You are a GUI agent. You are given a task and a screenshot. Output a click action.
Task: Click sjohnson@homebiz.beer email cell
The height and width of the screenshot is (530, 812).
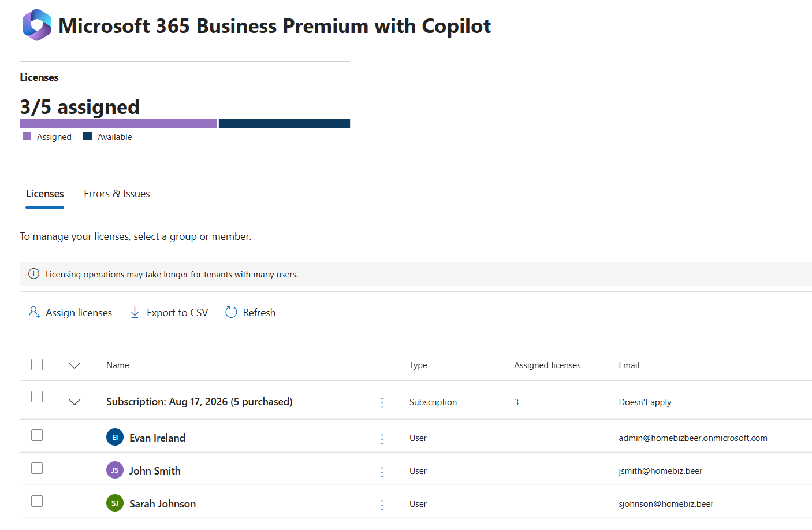click(666, 504)
